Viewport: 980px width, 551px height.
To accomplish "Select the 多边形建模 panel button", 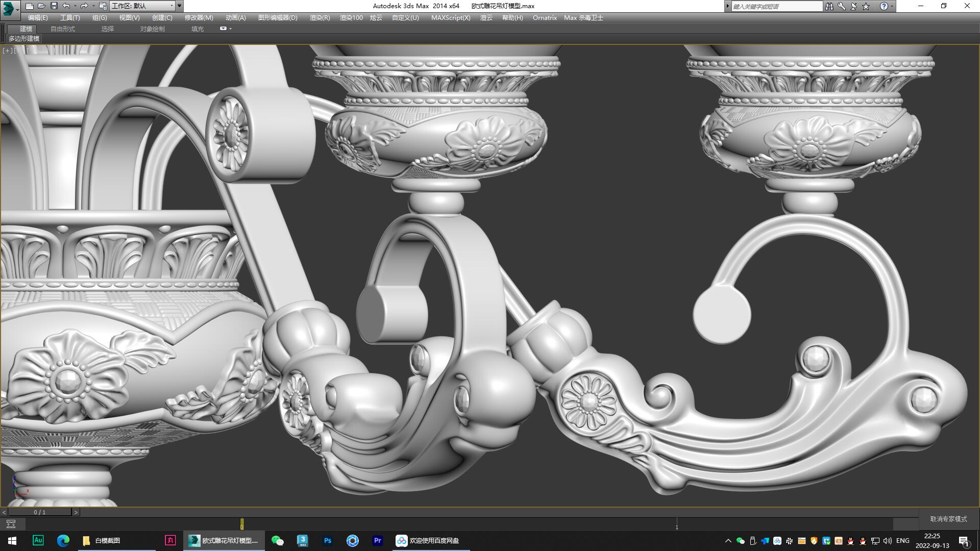I will coord(23,38).
